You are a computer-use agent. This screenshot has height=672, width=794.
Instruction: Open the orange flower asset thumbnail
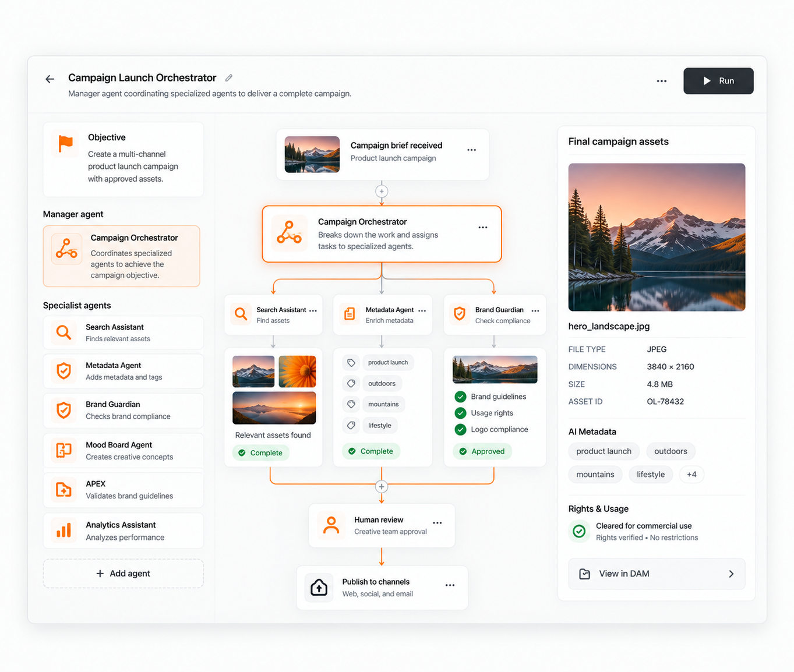click(x=297, y=372)
